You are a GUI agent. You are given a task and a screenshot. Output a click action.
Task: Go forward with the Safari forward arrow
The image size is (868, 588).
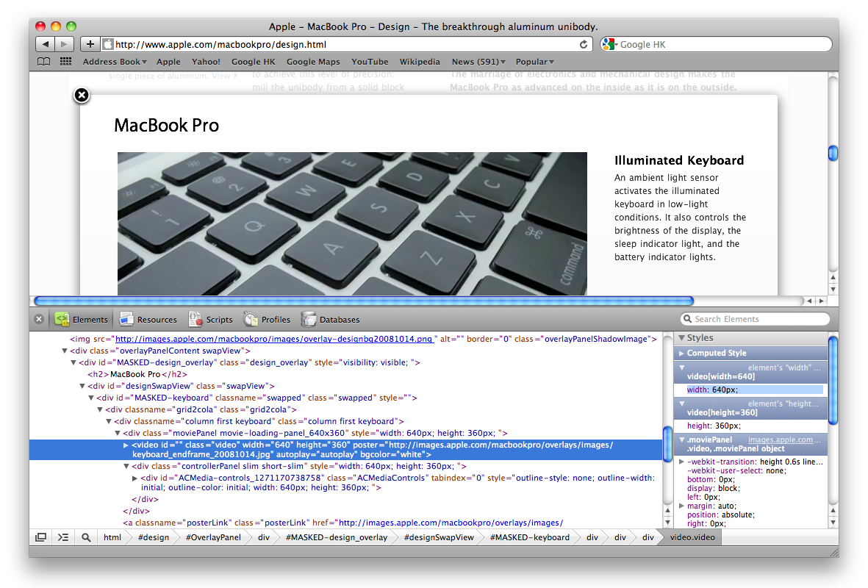point(64,44)
